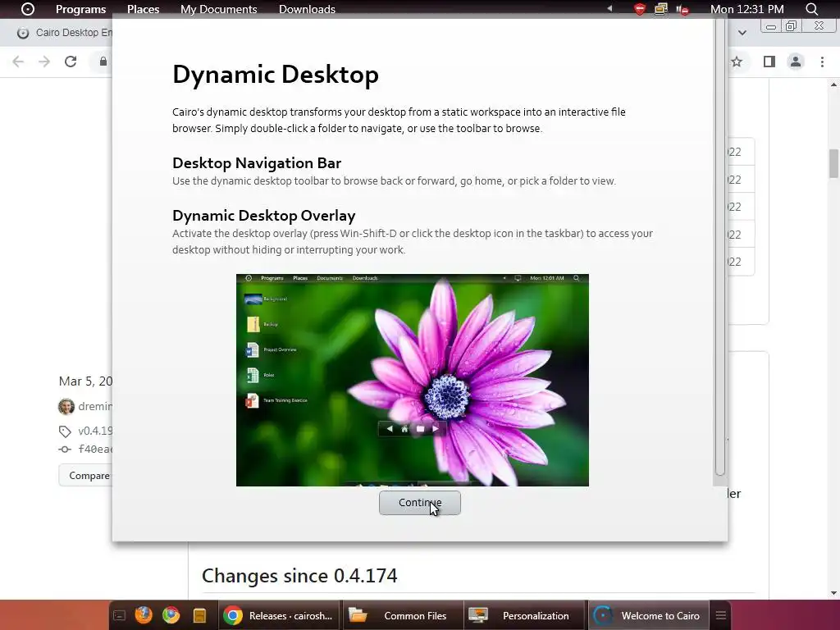Click the Dynamic Desktop title
The image size is (840, 630).
pos(276,75)
